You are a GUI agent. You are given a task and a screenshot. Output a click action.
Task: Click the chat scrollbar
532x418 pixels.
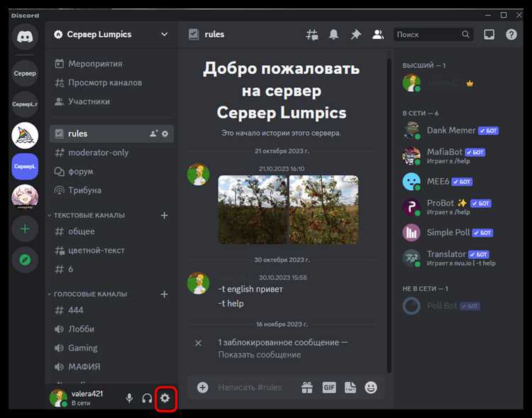pos(389,216)
